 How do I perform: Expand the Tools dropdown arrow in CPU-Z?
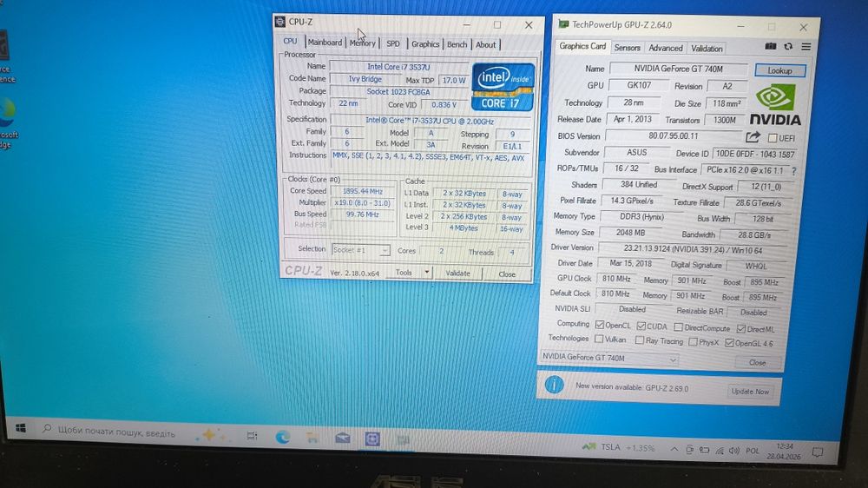click(427, 272)
